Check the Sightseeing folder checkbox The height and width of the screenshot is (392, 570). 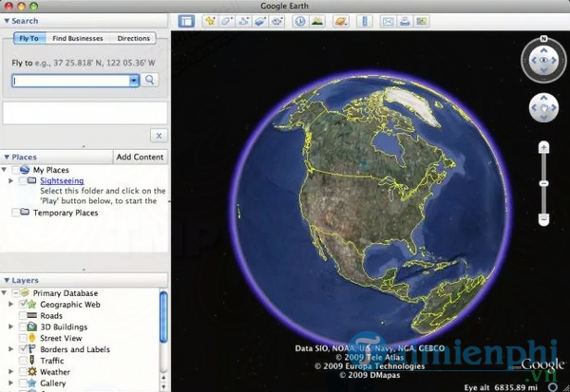click(x=23, y=180)
